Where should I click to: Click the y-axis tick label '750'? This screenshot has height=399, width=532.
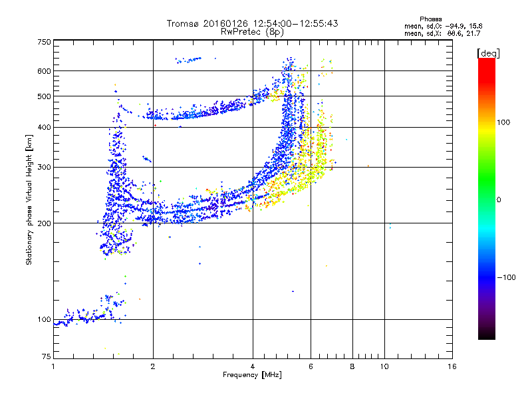(x=45, y=42)
